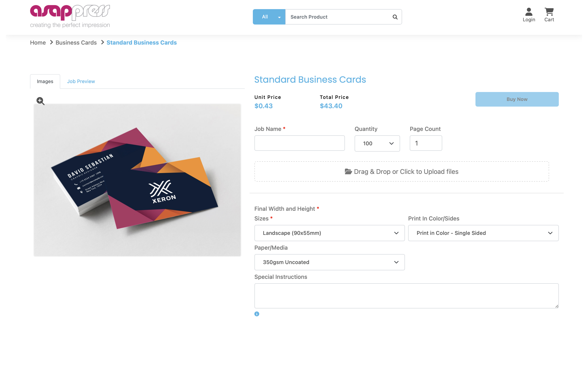The height and width of the screenshot is (383, 588).
Task: Click the blue info icon below Special Instructions
Action: (x=257, y=314)
